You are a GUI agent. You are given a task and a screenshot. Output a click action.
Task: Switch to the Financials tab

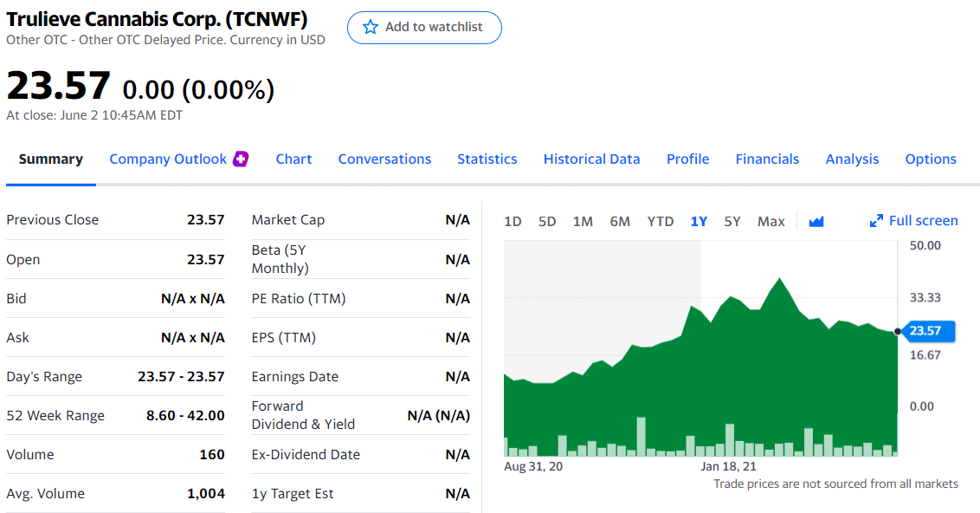[767, 159]
